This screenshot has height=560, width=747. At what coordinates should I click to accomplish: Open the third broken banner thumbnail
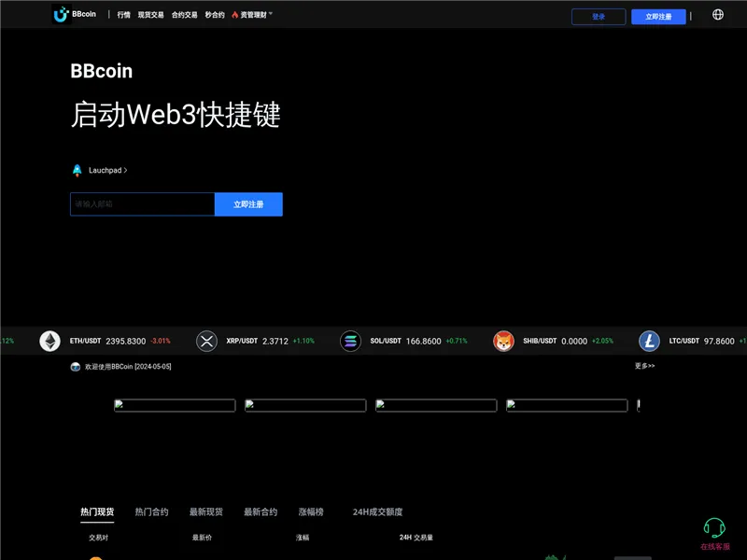(x=436, y=405)
